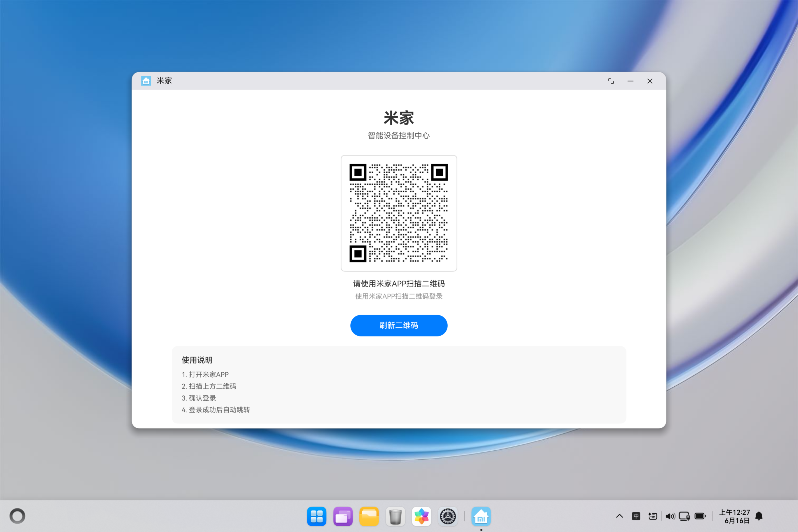Viewport: 798px width, 532px height.
Task: Click the large 米家 title in window content
Action: tap(399, 118)
